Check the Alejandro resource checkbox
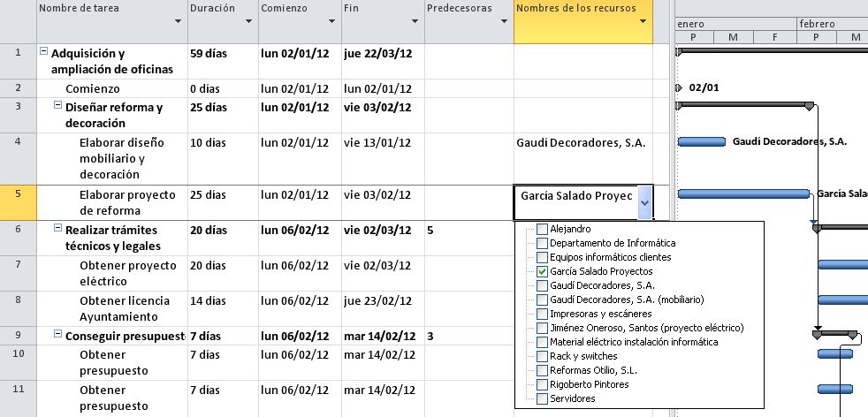The width and height of the screenshot is (868, 417). coord(542,229)
